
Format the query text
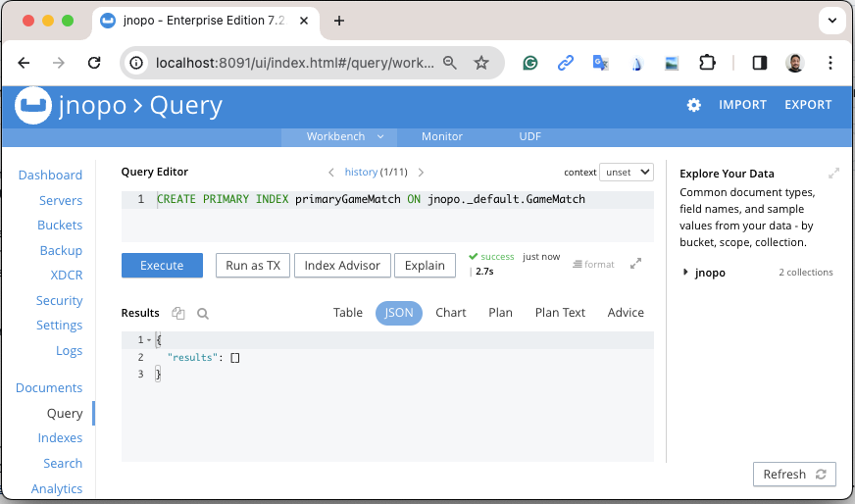tap(593, 265)
